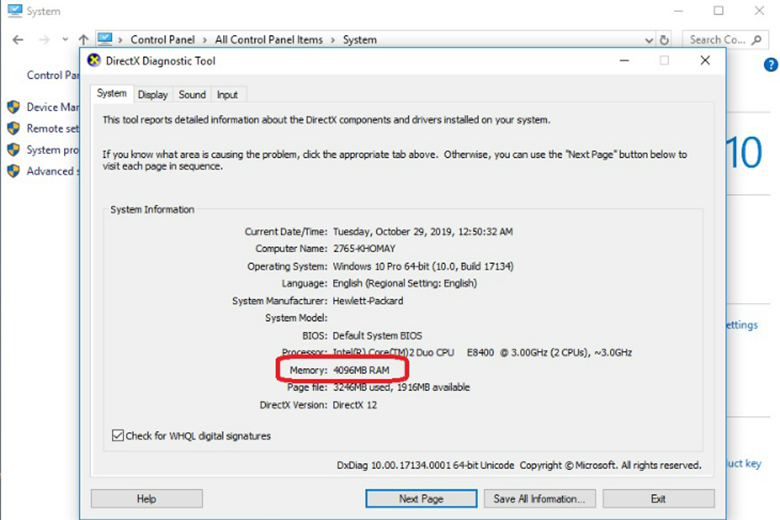Click the DirectX Diagnostic Tool title icon
780x520 pixels.
pos(95,60)
